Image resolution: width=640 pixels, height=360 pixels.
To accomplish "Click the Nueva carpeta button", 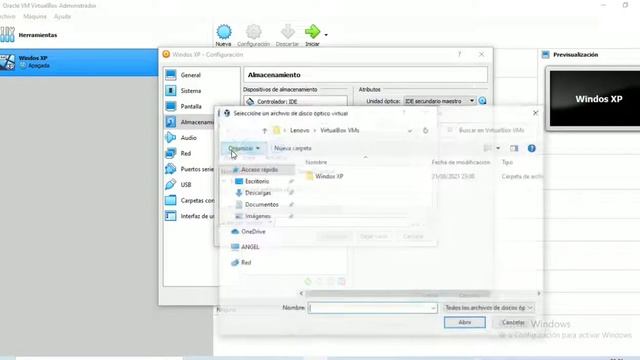I will (293, 148).
